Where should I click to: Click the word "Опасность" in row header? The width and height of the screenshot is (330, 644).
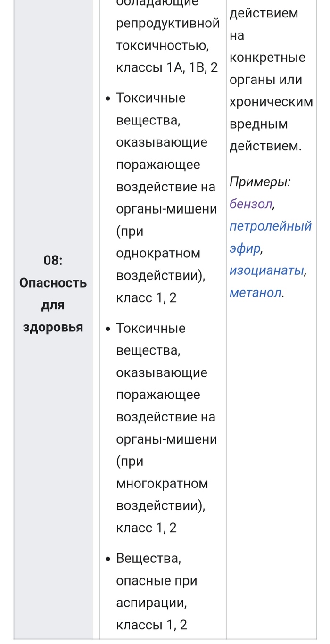coord(53,283)
